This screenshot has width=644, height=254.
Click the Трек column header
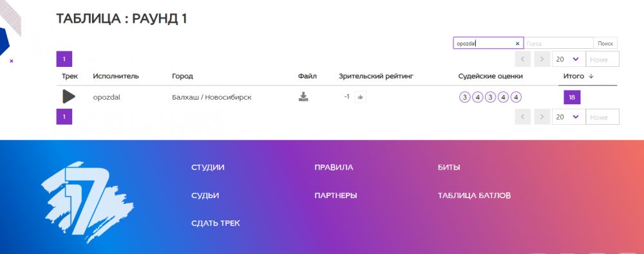tap(70, 76)
